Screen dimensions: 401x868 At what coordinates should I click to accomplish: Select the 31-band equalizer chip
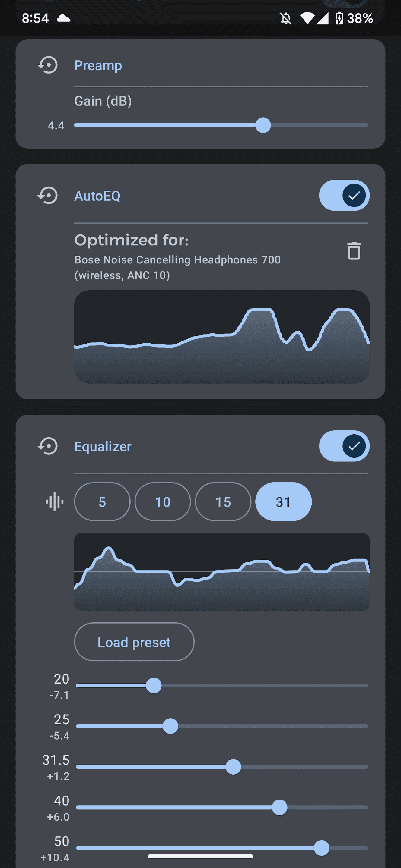click(x=283, y=502)
